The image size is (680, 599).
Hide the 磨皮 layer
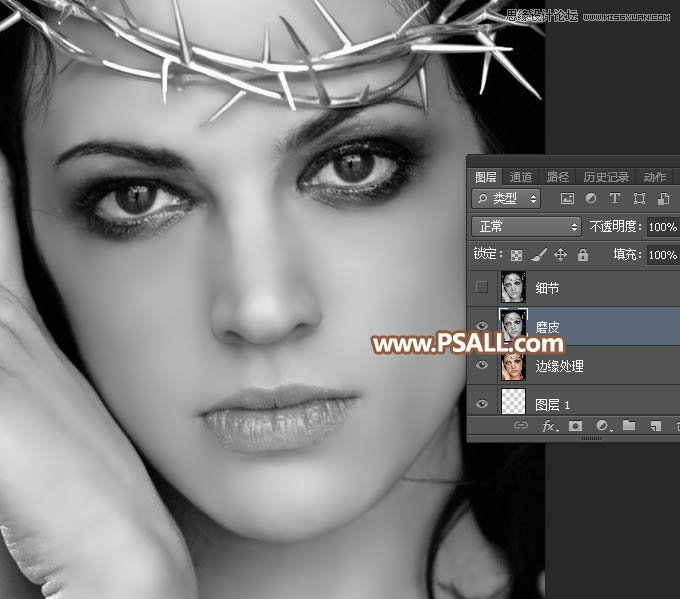(x=482, y=326)
